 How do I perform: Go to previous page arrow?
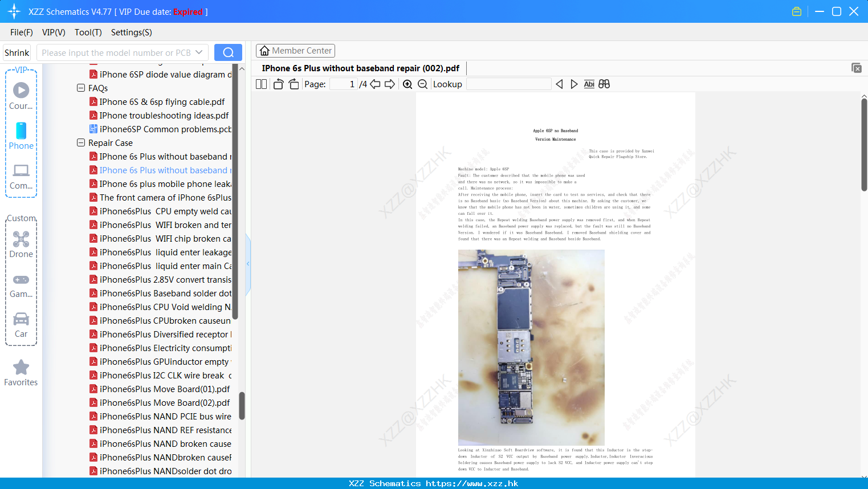(x=375, y=84)
